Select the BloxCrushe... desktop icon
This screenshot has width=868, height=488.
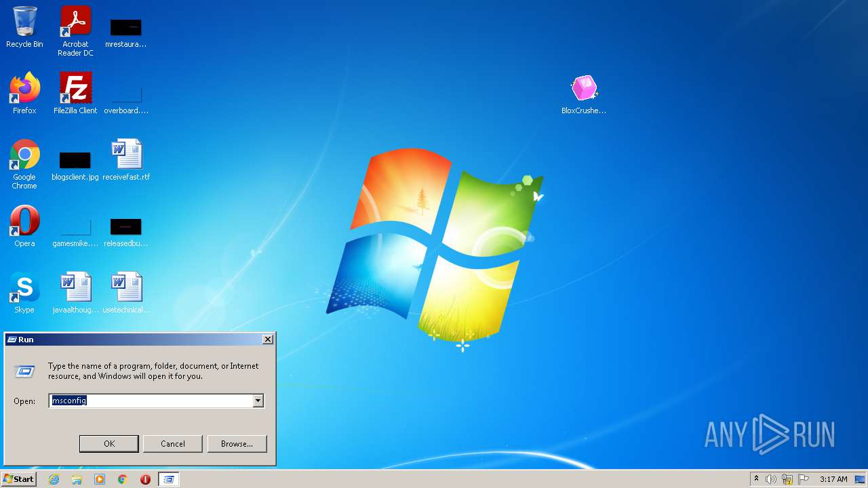point(584,94)
